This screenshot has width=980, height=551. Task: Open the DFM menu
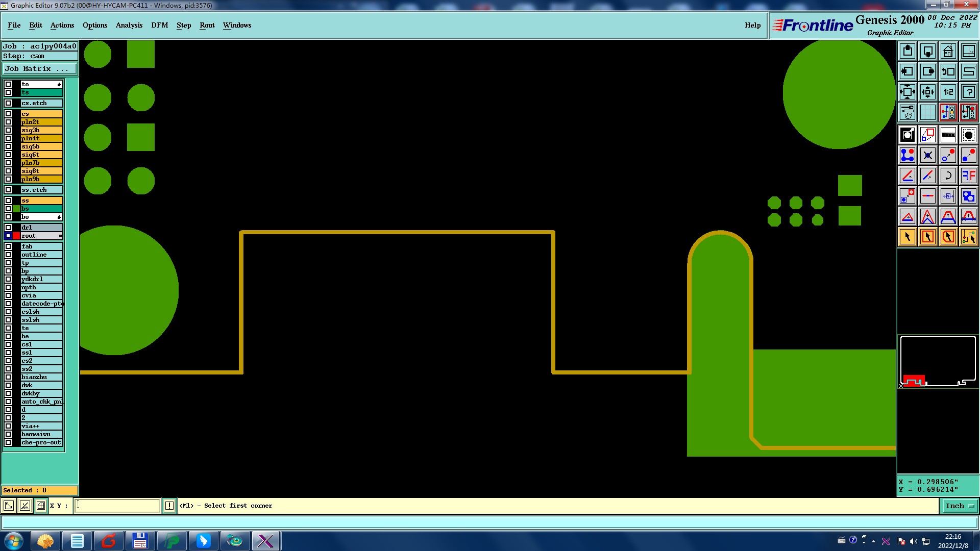(x=159, y=25)
